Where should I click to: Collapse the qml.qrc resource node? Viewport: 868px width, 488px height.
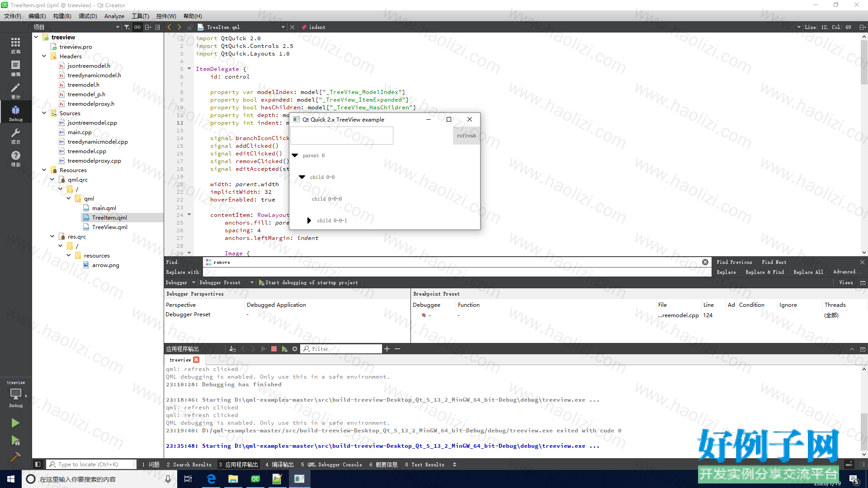tap(52, 179)
